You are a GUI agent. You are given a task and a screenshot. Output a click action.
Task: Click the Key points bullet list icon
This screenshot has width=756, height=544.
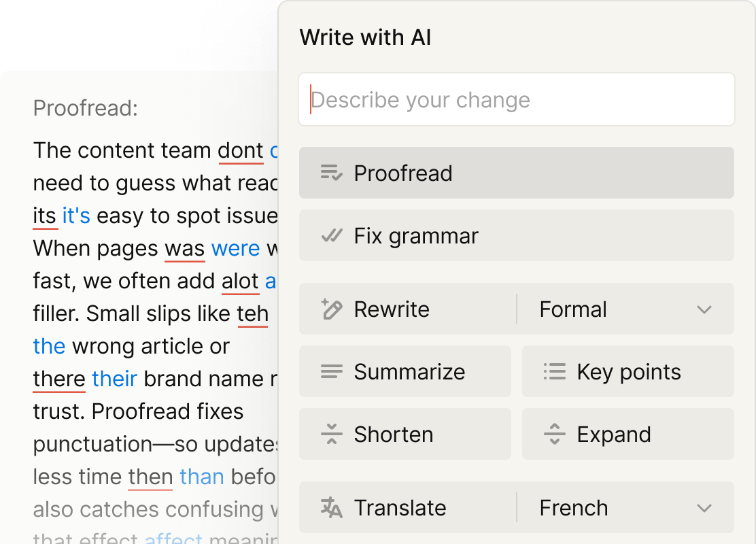point(555,371)
